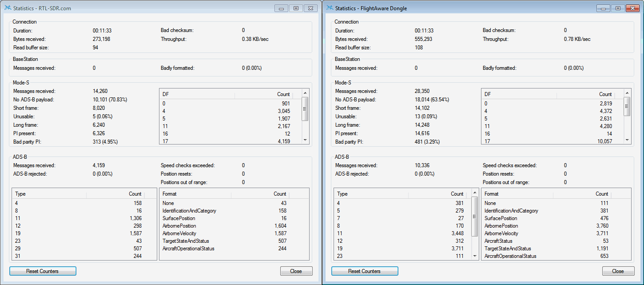Click the DF list down arrow in FlightAware Dongle window

click(x=627, y=140)
